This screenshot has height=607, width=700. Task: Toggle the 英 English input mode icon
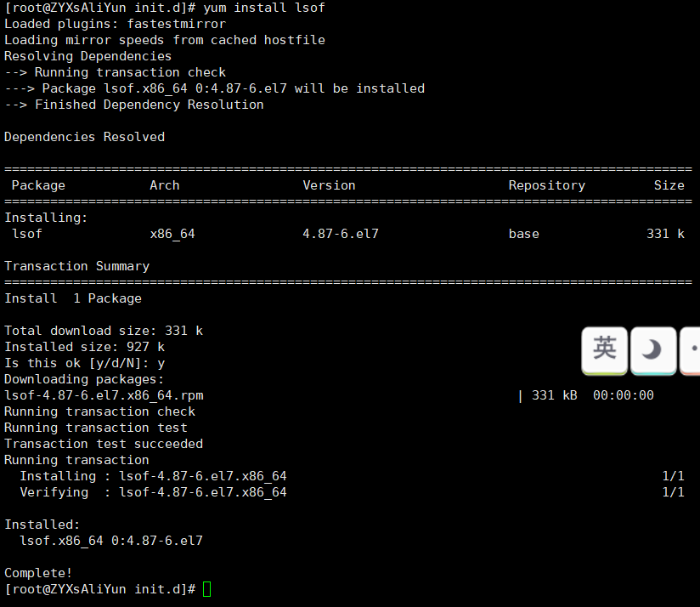(604, 350)
